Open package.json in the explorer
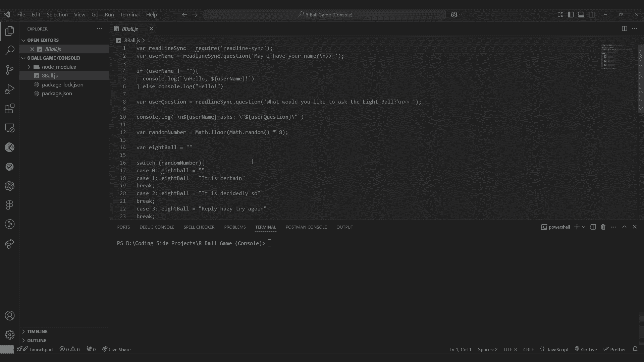 (57, 94)
